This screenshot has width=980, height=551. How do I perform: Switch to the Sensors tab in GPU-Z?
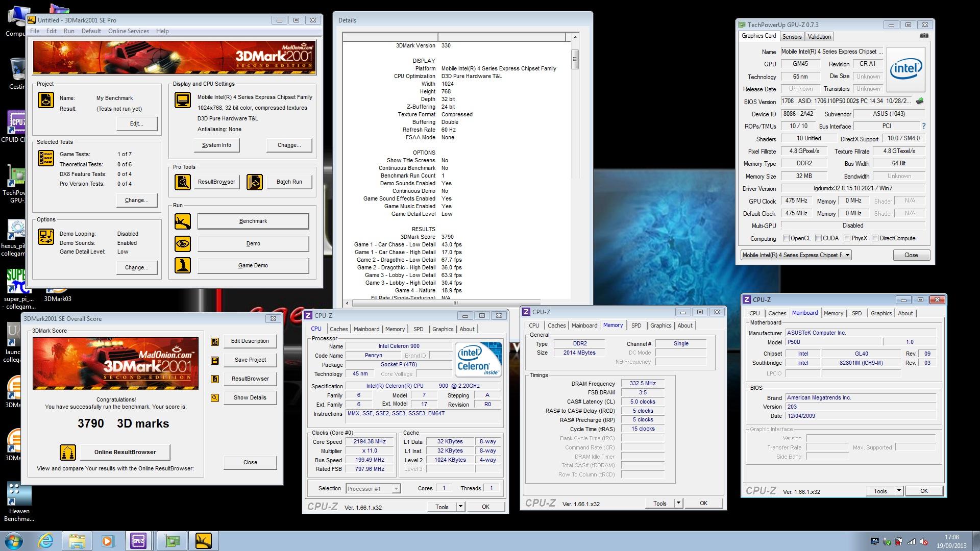[792, 37]
